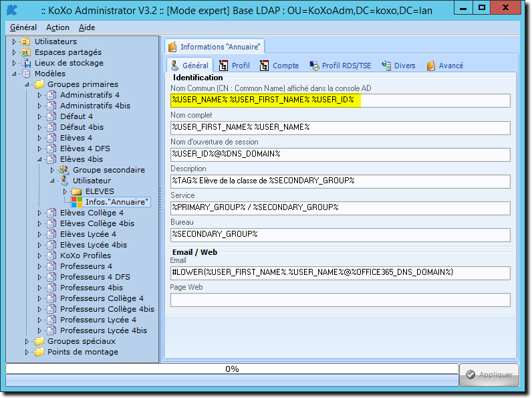Select Administratifs 4bis tree item
Screen dimensions: 532x398
95,106
